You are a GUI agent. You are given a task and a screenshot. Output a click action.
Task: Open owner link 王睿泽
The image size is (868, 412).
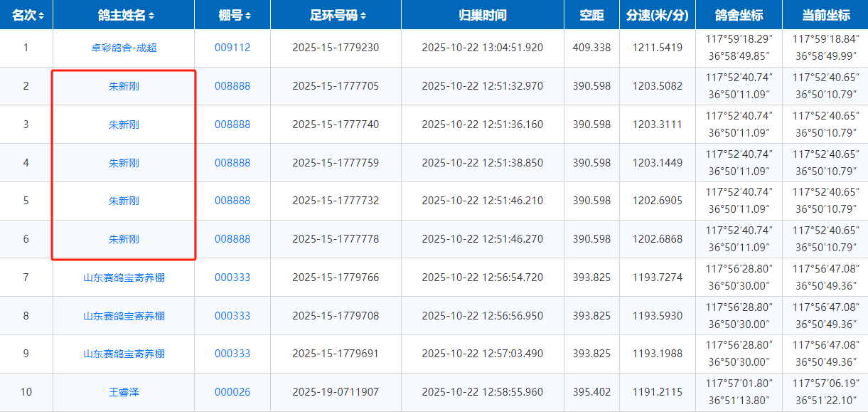click(124, 392)
